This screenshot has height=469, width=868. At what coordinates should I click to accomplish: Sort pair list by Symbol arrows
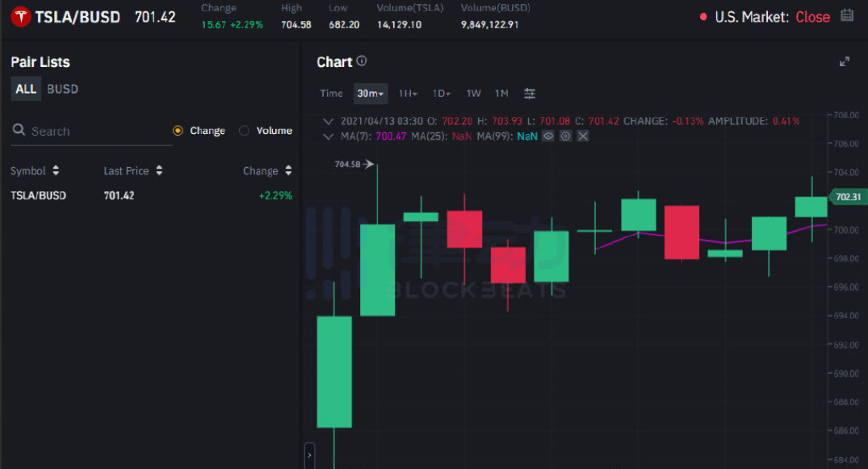pos(56,170)
